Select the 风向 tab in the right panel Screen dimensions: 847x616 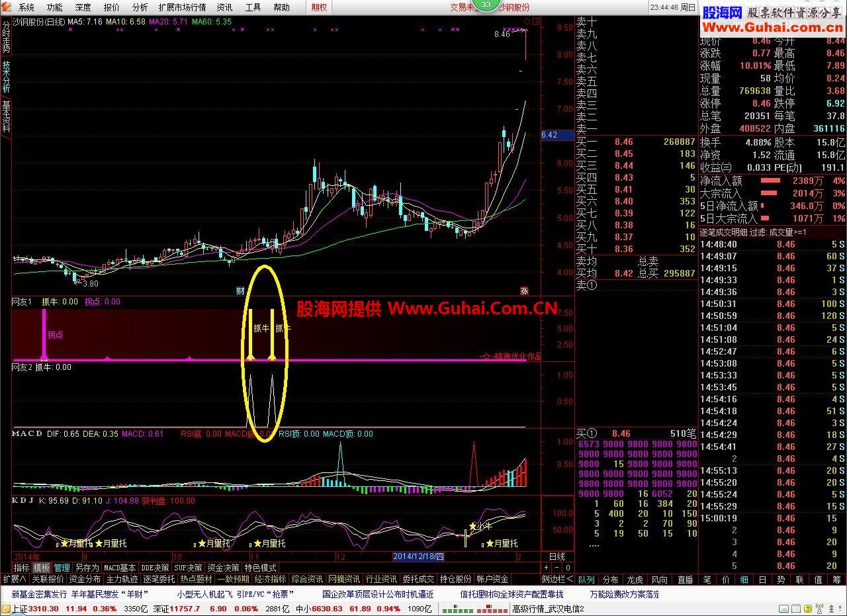click(x=660, y=580)
